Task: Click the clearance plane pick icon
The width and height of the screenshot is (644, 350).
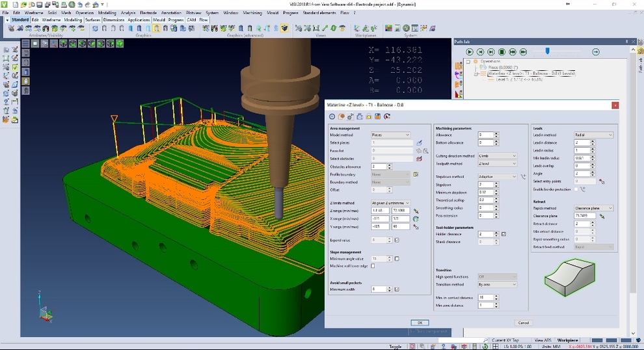Action: 602,216
